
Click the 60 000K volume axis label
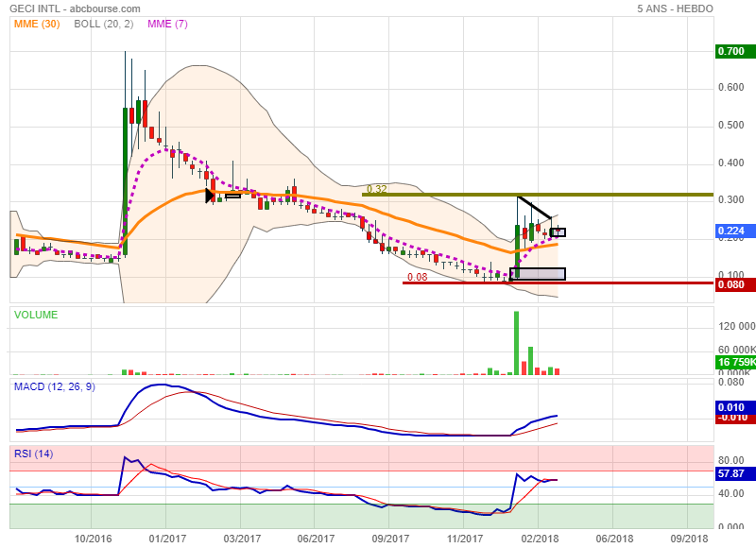point(737,350)
